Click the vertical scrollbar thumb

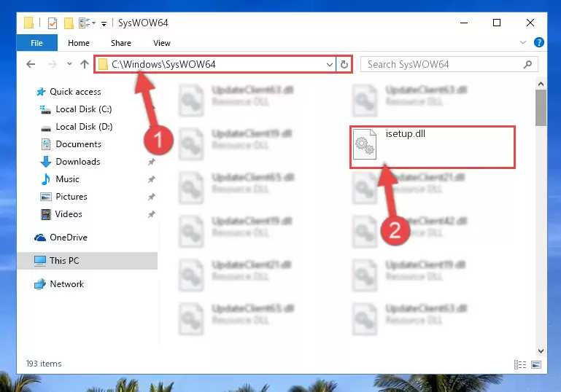[x=541, y=108]
